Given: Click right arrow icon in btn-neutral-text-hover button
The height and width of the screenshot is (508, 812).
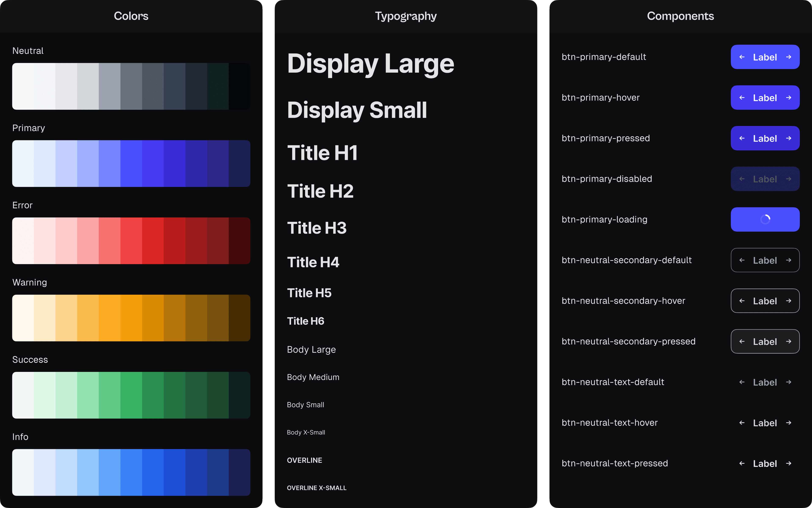Looking at the screenshot, I should [789, 423].
